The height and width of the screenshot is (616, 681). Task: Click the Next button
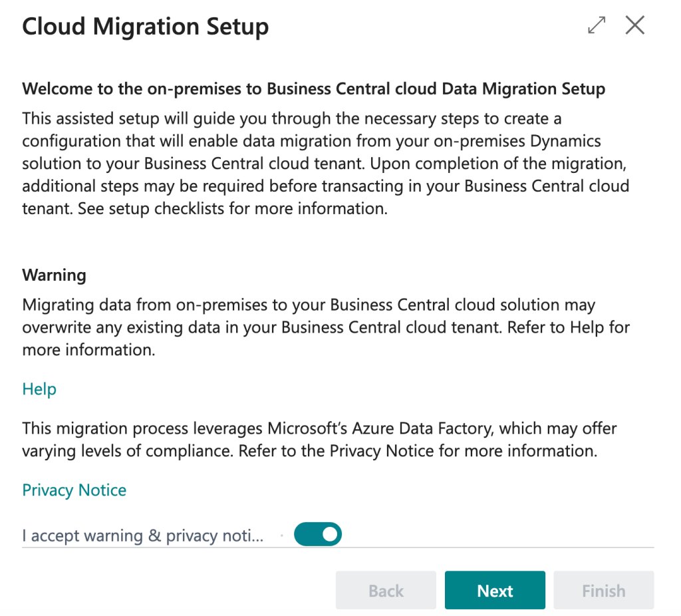click(495, 591)
